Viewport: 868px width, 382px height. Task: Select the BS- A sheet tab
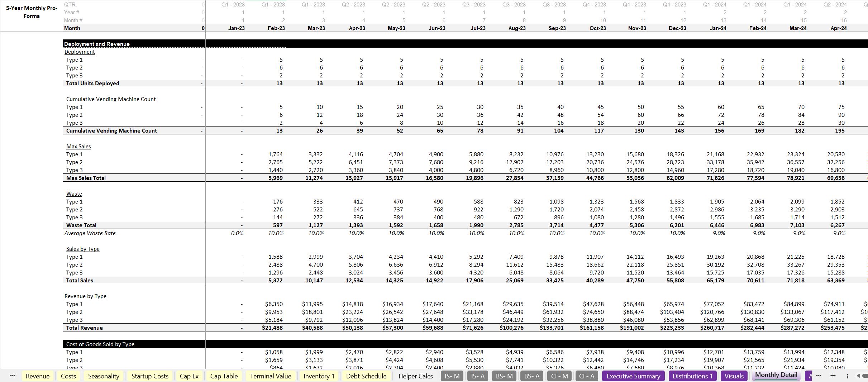pyautogui.click(x=531, y=376)
